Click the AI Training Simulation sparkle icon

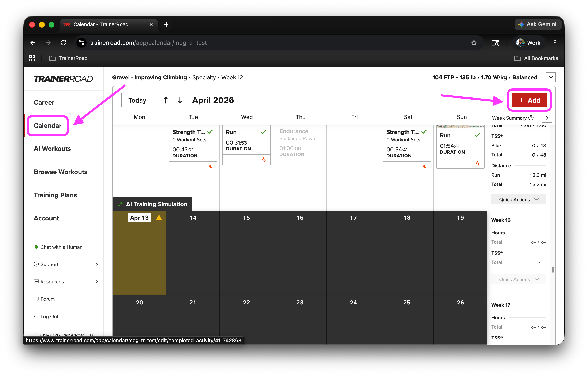click(120, 204)
